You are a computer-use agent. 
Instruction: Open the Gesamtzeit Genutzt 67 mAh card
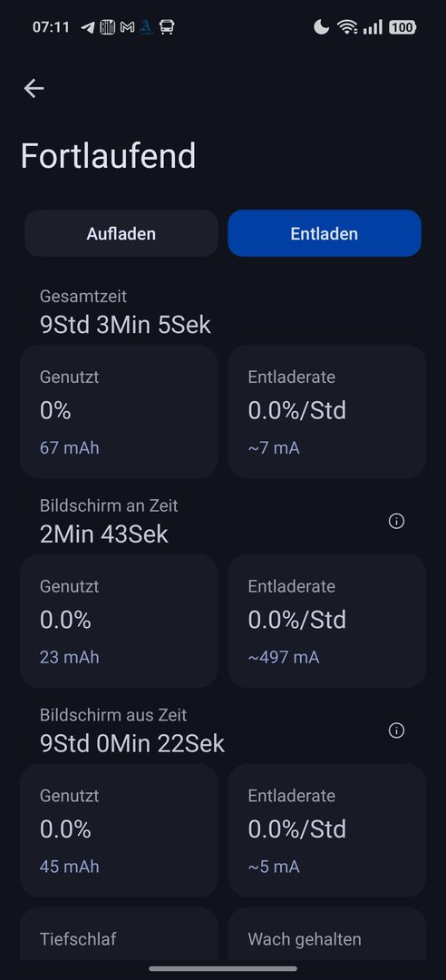point(119,411)
